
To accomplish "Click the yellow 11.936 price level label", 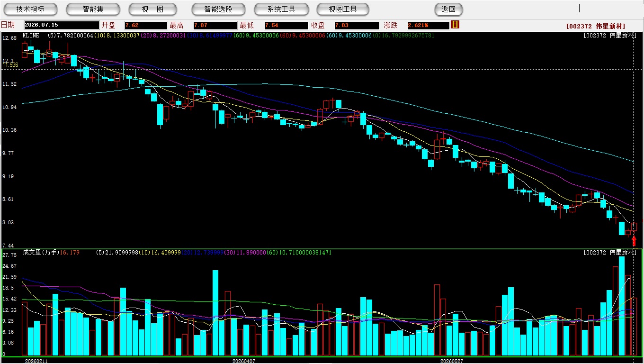I will [x=9, y=65].
